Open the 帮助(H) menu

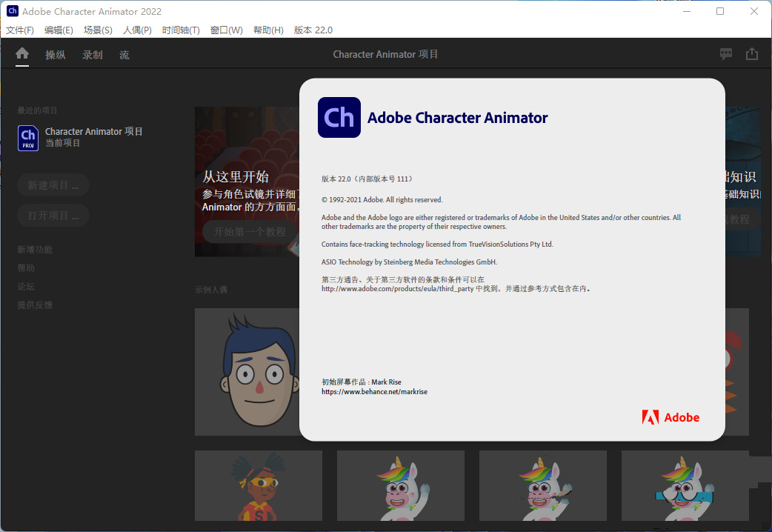click(268, 30)
